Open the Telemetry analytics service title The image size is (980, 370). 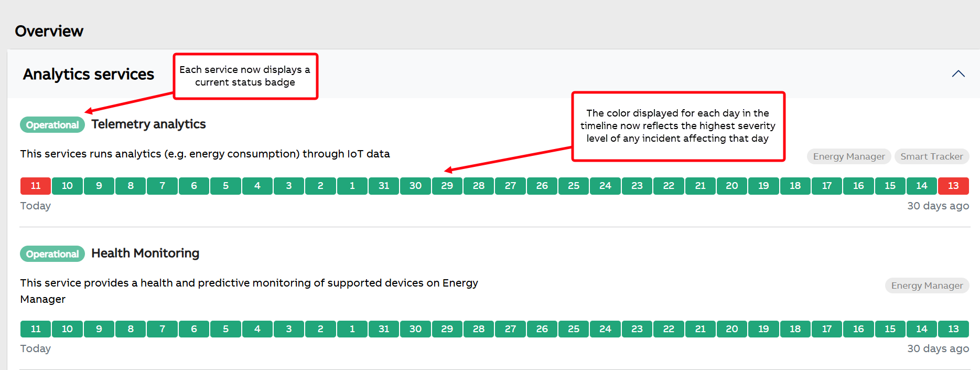click(148, 124)
